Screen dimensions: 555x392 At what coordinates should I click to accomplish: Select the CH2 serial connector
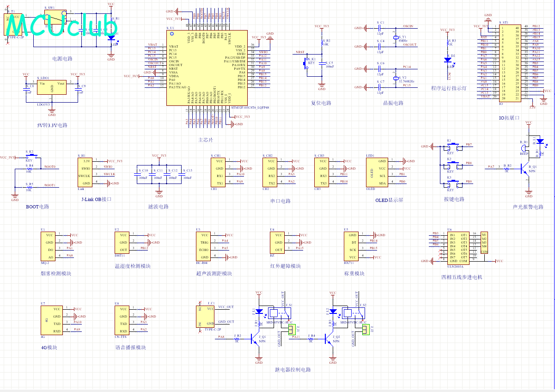(x=270, y=172)
